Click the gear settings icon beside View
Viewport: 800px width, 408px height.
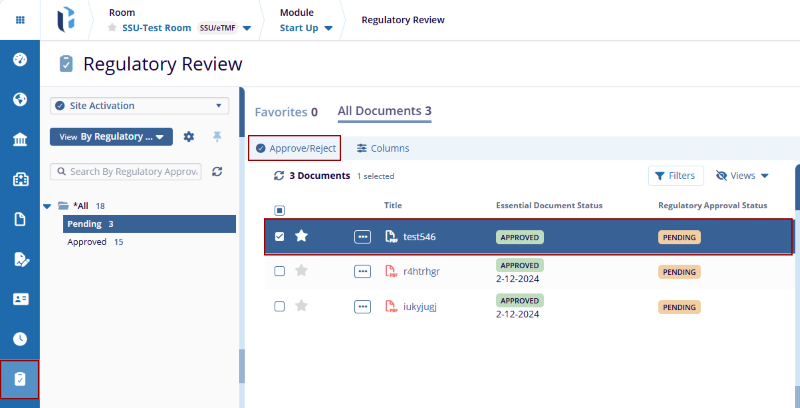(188, 137)
